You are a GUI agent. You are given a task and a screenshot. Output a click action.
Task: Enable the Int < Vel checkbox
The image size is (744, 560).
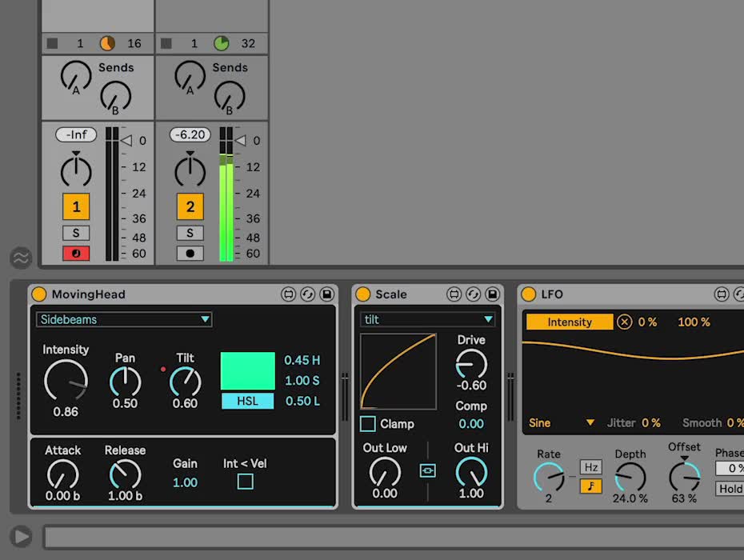[246, 482]
